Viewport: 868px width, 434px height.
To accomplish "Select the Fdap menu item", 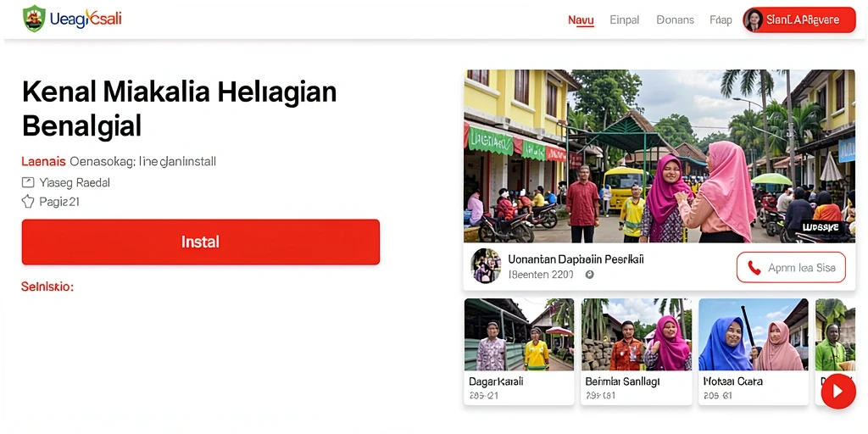I will 721,20.
